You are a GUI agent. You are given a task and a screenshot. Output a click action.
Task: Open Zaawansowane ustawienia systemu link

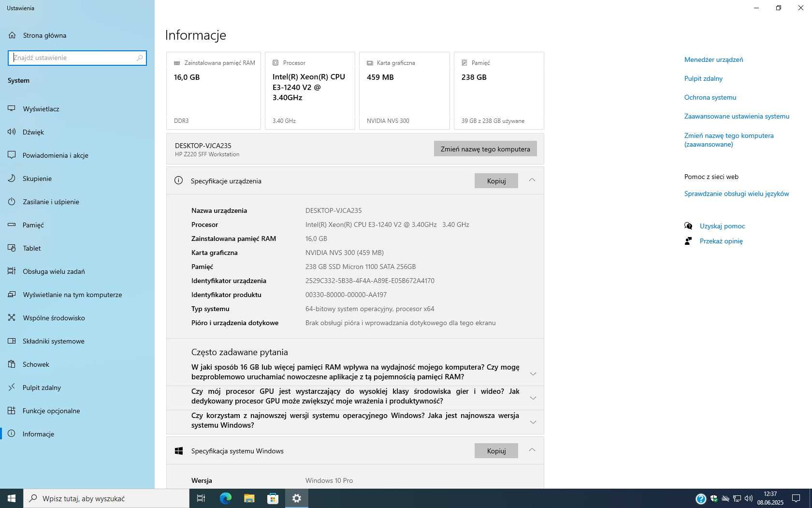(x=737, y=116)
